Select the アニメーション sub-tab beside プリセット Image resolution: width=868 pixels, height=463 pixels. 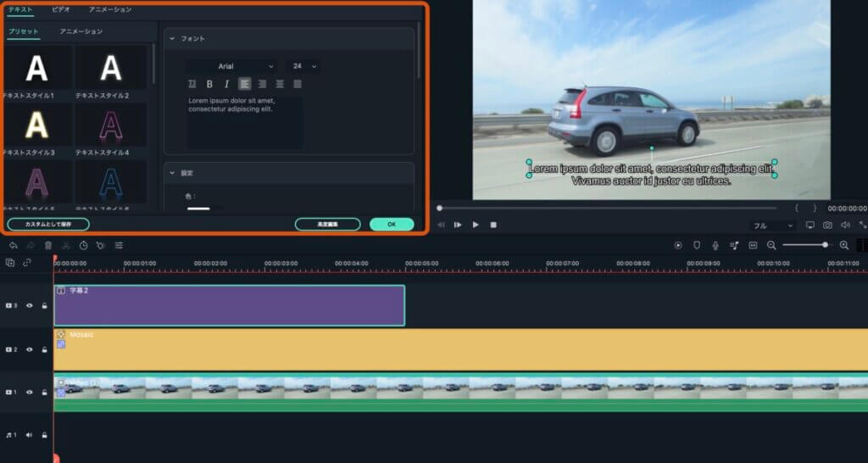tap(81, 31)
